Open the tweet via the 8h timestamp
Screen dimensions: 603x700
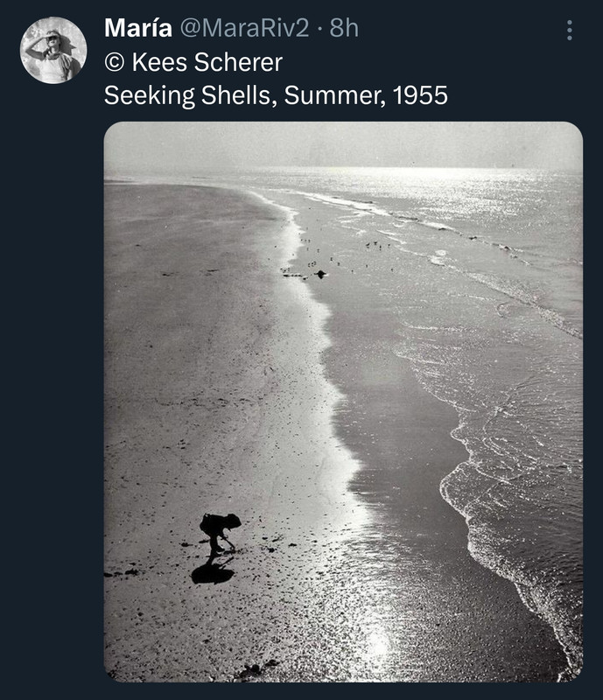click(x=344, y=28)
